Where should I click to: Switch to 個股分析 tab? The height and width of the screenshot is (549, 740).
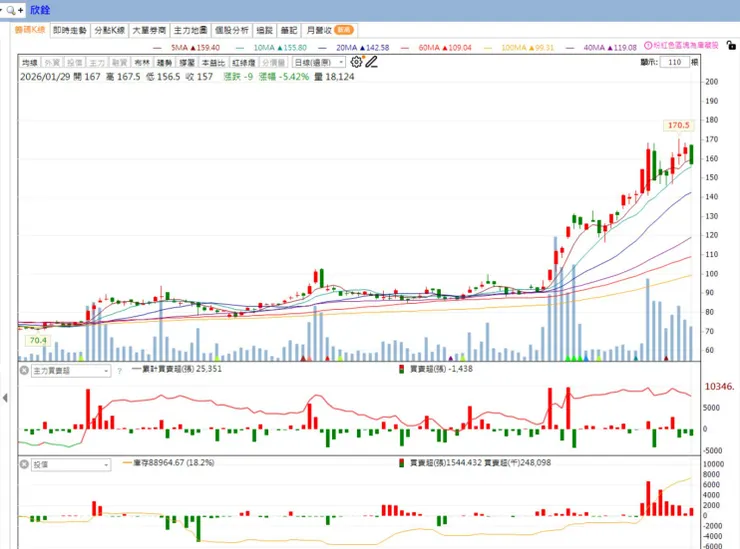232,30
